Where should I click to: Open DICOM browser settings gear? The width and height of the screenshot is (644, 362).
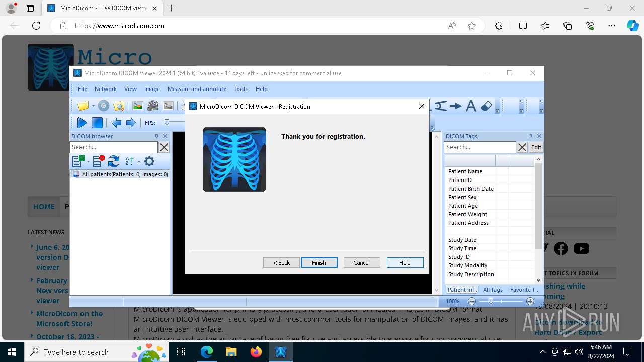[149, 161]
